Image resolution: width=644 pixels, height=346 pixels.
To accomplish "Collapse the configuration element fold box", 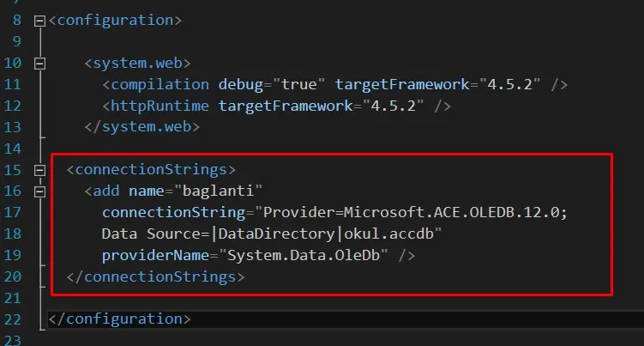I will point(39,21).
